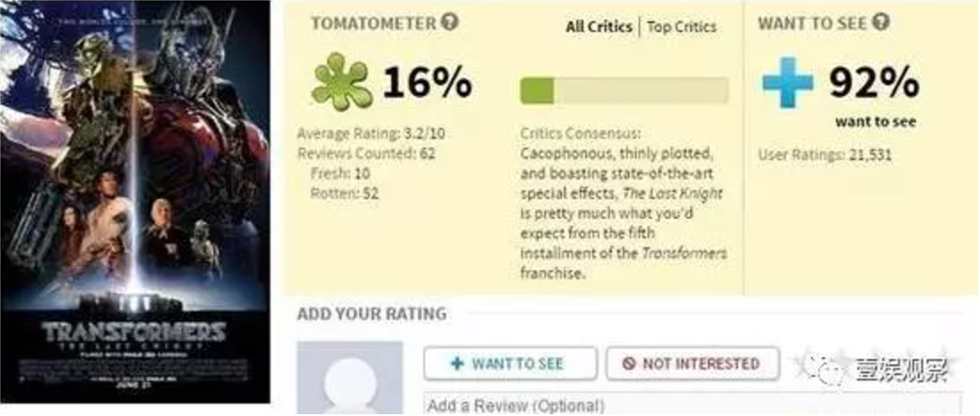Click the large blue plus icon
The width and height of the screenshot is (980, 416).
[x=788, y=82]
